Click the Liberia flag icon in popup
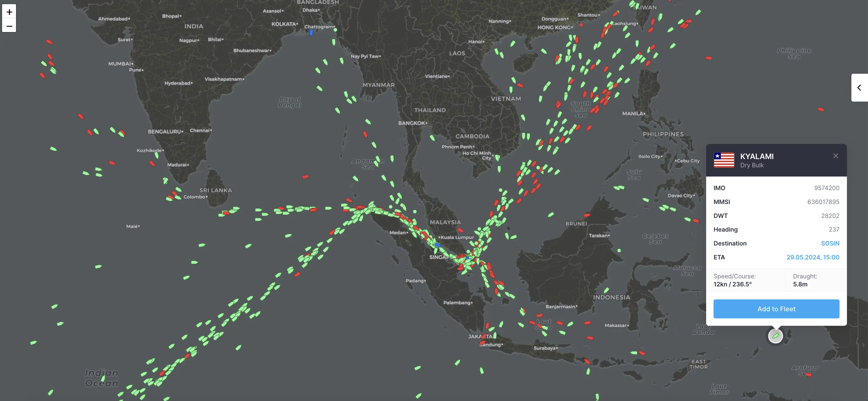Viewport: 868px width, 401px height. pyautogui.click(x=724, y=160)
